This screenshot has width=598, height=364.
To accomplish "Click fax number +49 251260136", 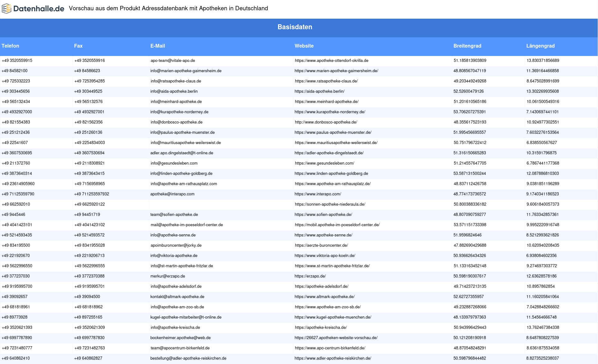I will tap(88, 133).
